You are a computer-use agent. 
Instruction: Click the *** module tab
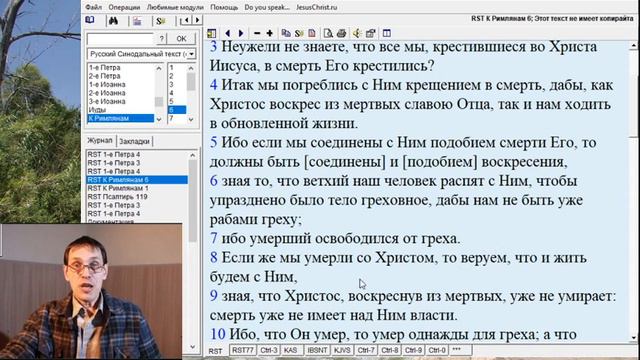[457, 350]
